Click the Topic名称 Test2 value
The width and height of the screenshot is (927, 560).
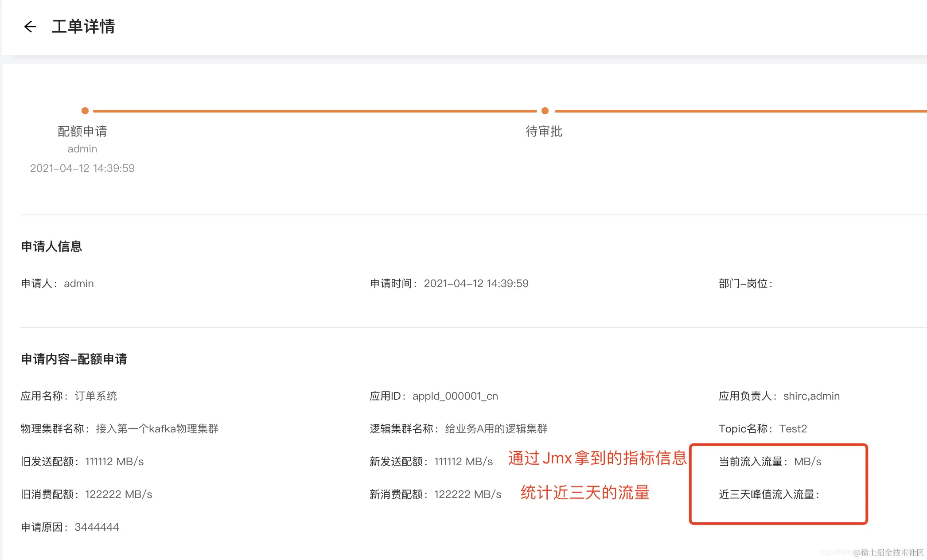click(793, 429)
